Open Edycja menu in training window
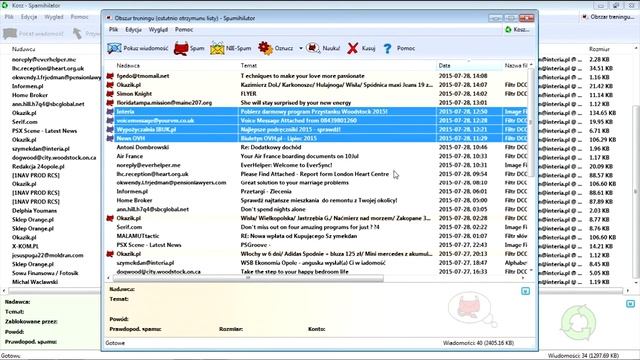 coord(133,29)
